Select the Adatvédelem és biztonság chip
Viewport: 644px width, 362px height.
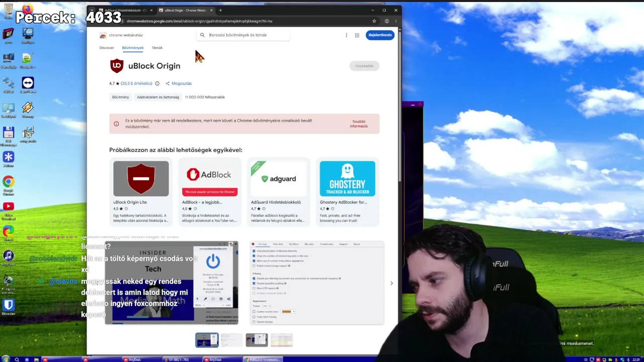158,97
